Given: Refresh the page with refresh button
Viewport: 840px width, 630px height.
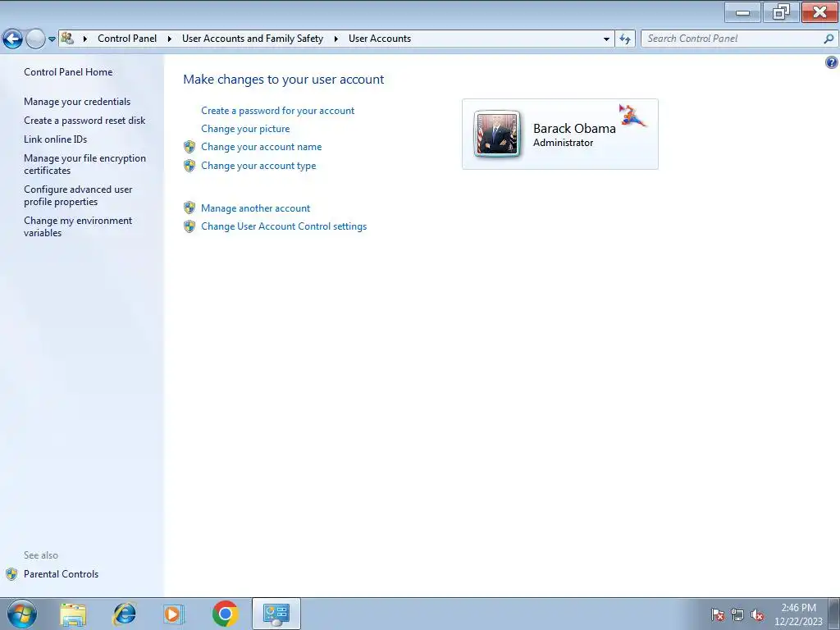Looking at the screenshot, I should pos(624,39).
